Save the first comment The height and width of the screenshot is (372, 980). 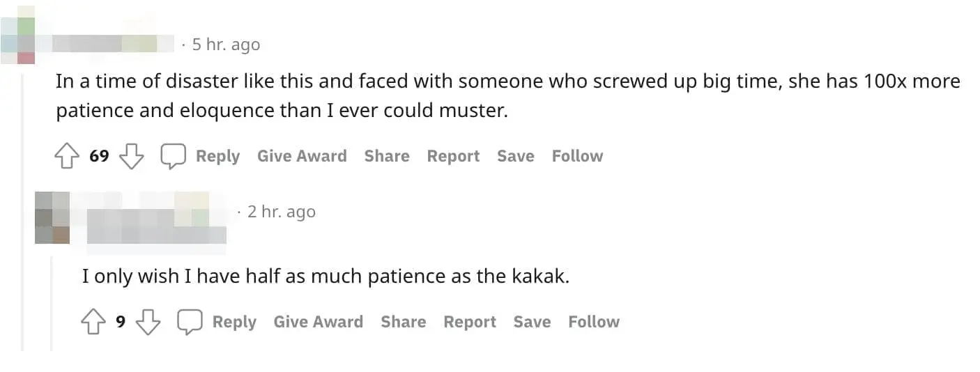pyautogui.click(x=516, y=156)
